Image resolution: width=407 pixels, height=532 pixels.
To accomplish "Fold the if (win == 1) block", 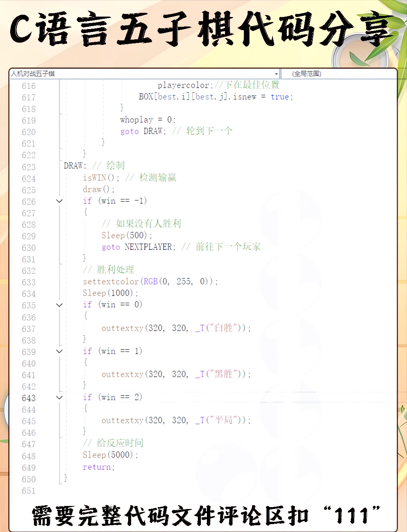I will coord(59,351).
